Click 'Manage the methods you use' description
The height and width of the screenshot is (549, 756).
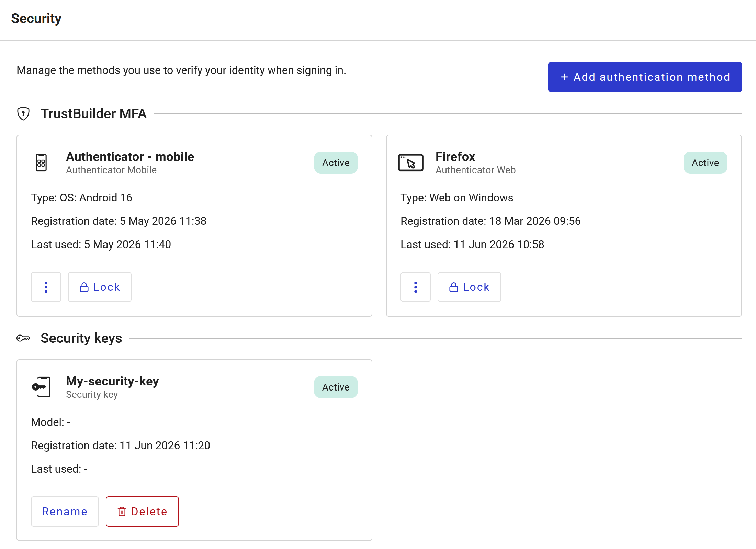[181, 70]
